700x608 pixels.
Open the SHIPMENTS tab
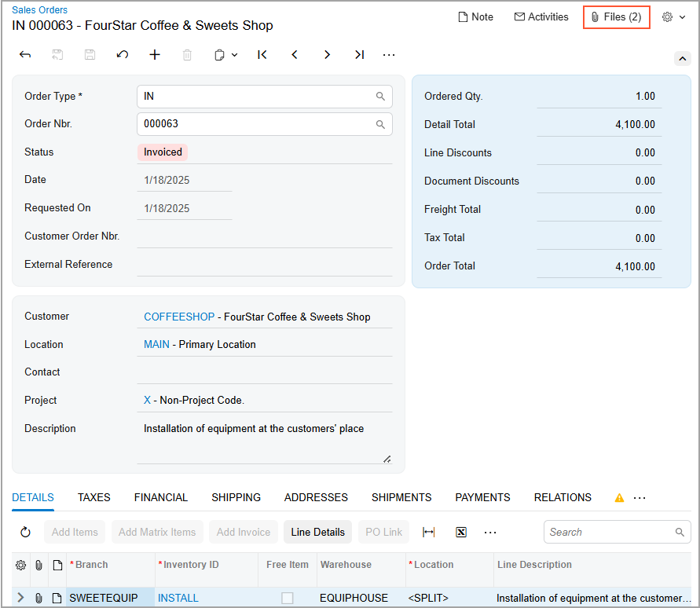(x=401, y=497)
